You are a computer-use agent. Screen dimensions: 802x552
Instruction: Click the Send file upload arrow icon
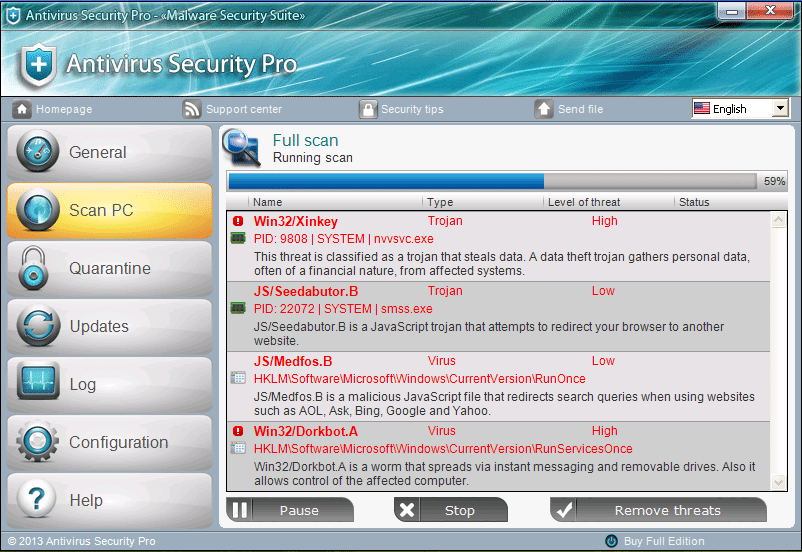[x=544, y=109]
